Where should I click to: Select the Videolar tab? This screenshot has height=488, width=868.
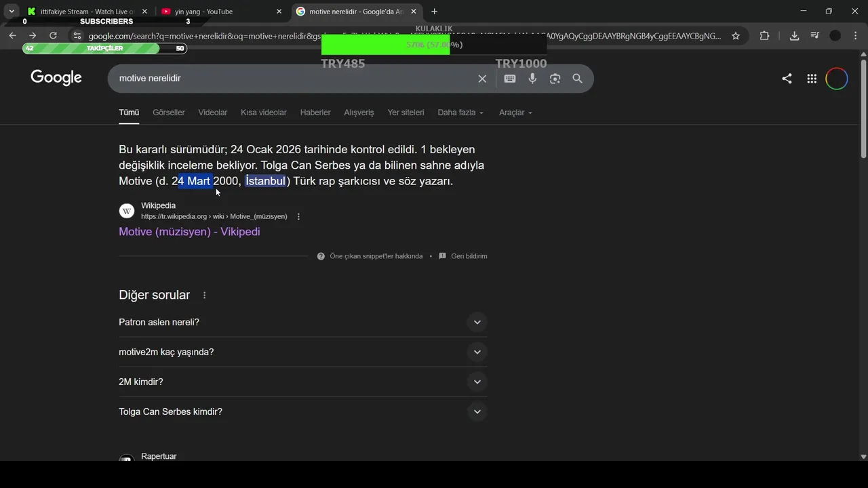click(x=213, y=113)
